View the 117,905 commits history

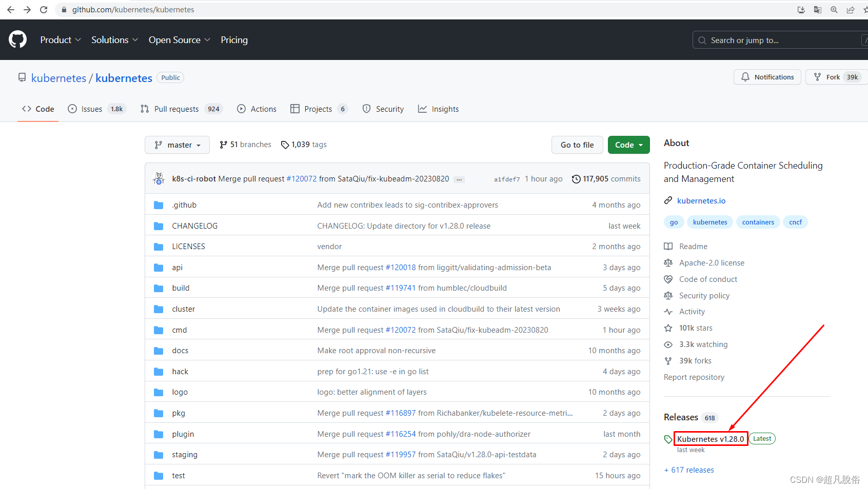[606, 179]
